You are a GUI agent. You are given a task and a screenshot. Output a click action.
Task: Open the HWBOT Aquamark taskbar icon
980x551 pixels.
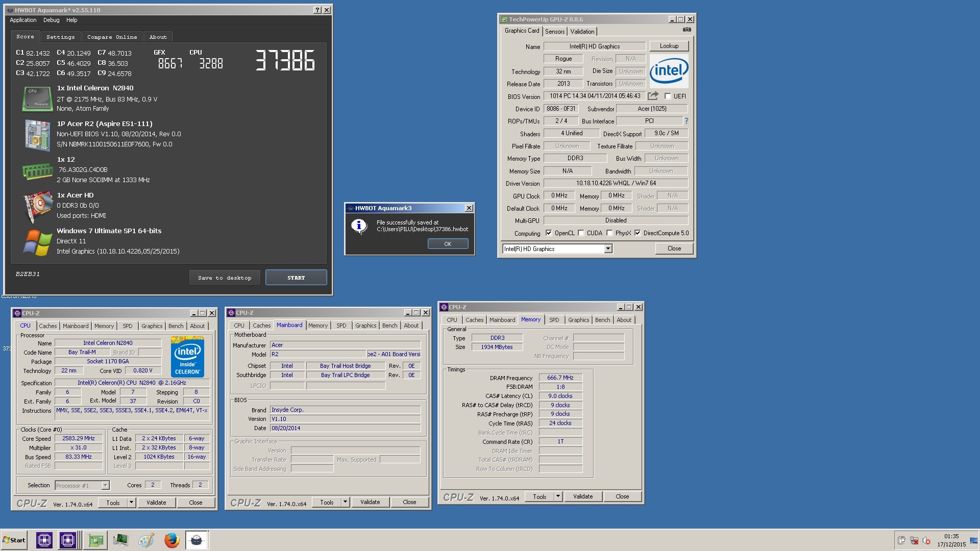(197, 540)
